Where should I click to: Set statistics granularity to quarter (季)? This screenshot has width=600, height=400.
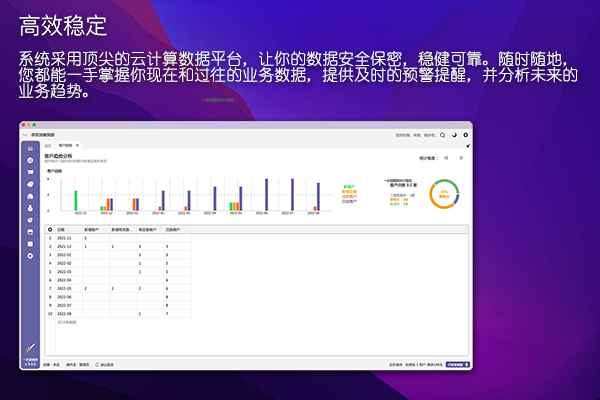(x=461, y=158)
